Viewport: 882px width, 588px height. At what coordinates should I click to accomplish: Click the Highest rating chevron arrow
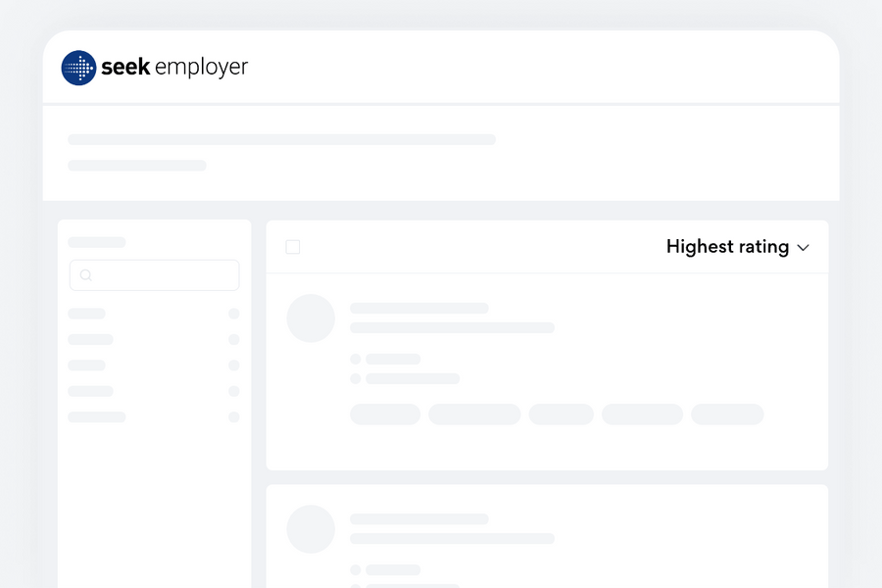coord(804,248)
